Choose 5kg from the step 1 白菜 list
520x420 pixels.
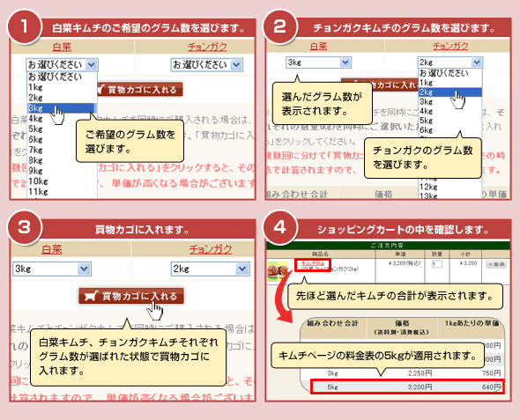click(x=61, y=129)
